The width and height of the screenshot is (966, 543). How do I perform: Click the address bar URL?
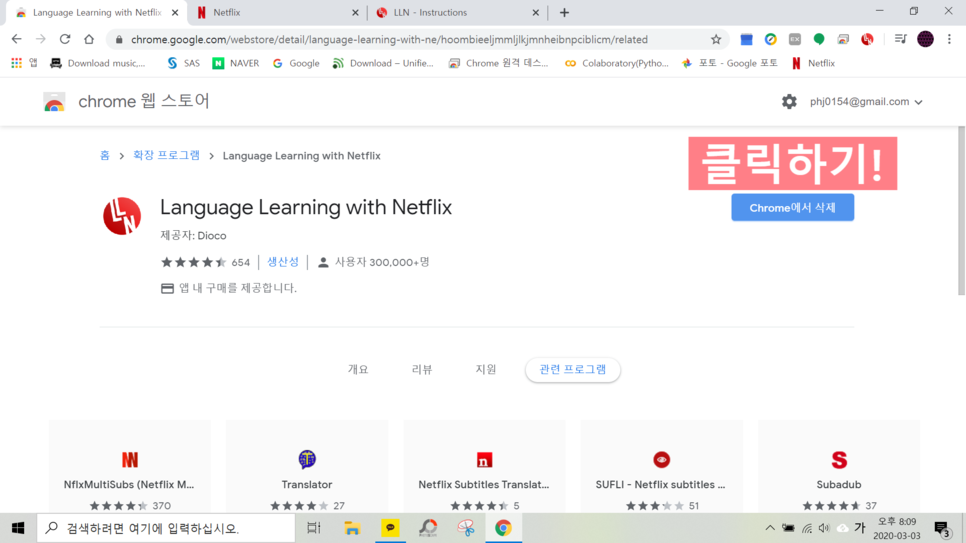point(389,39)
